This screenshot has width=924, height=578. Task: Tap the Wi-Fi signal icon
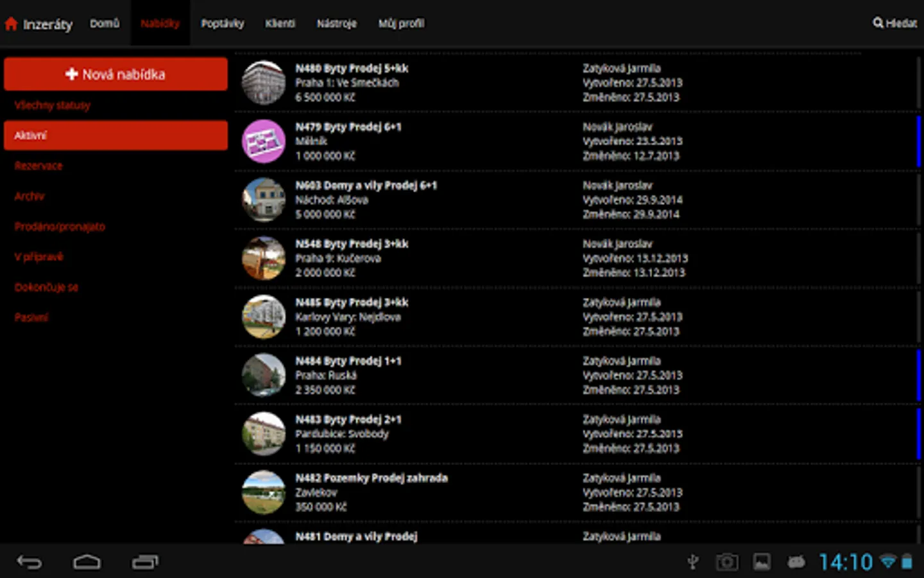[x=888, y=562]
